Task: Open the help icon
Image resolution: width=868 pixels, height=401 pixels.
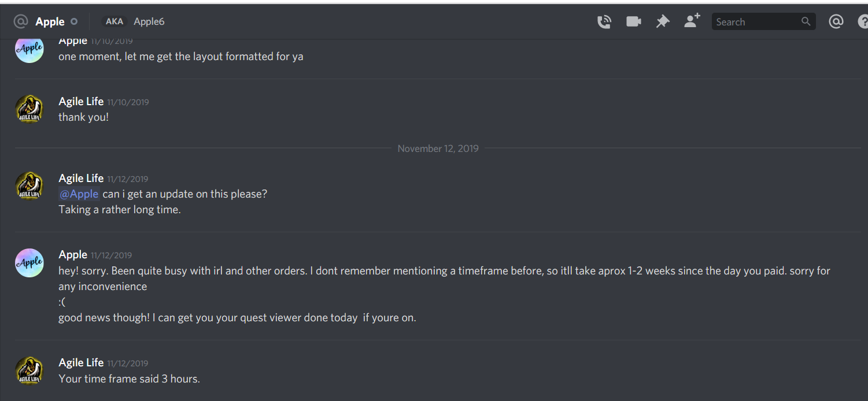Action: click(863, 22)
